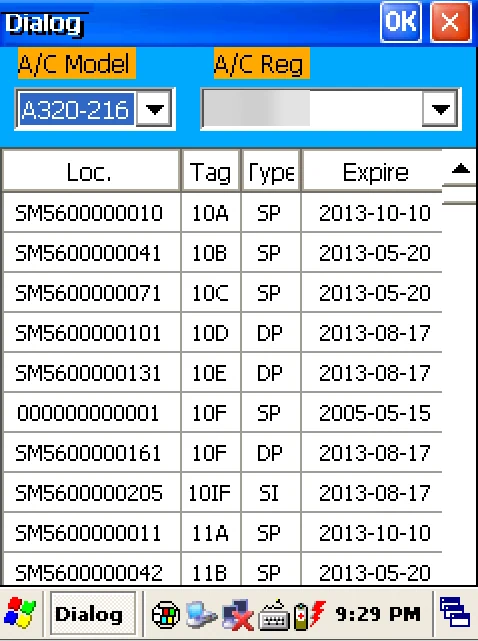Open the on-screen keyboard icon
This screenshot has width=478, height=641.
point(275,615)
